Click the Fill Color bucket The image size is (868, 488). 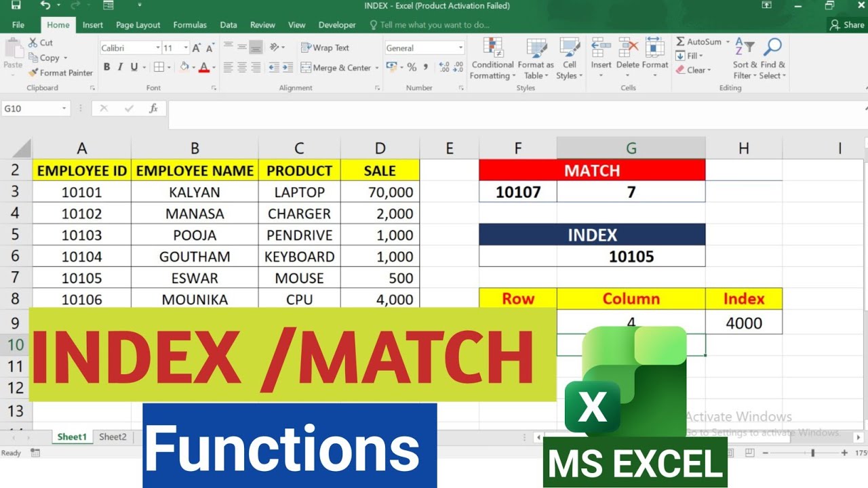point(184,67)
